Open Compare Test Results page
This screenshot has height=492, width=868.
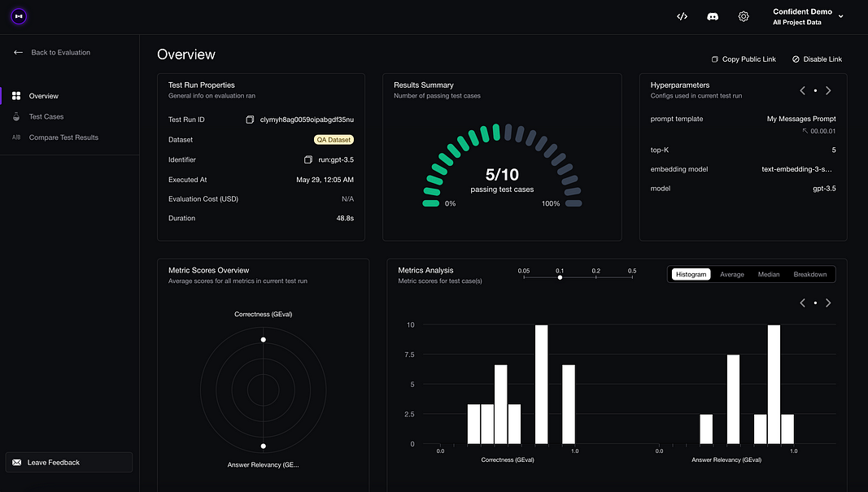(63, 137)
